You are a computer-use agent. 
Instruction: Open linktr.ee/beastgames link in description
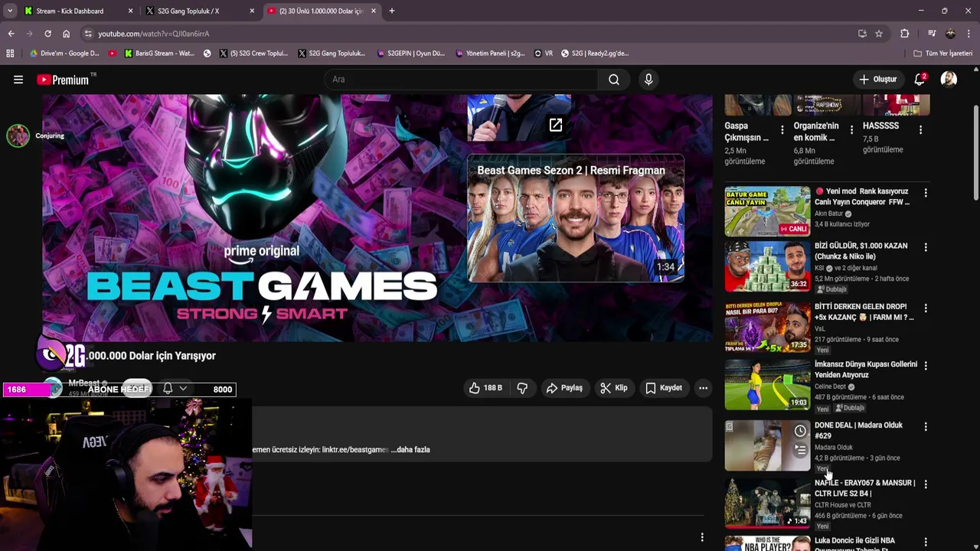(355, 450)
